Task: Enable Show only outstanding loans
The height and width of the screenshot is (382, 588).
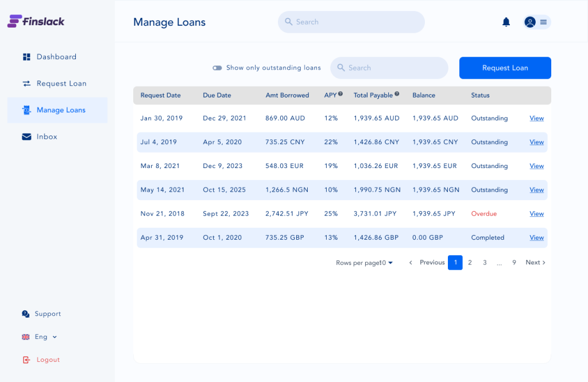Action: pos(217,68)
